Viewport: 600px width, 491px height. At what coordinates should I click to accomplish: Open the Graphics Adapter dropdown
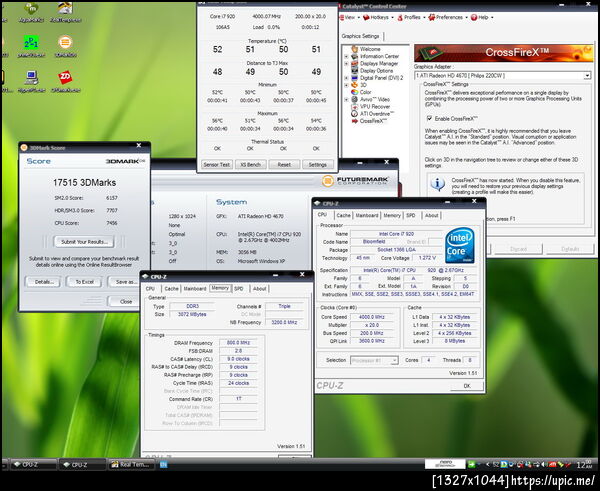[587, 76]
